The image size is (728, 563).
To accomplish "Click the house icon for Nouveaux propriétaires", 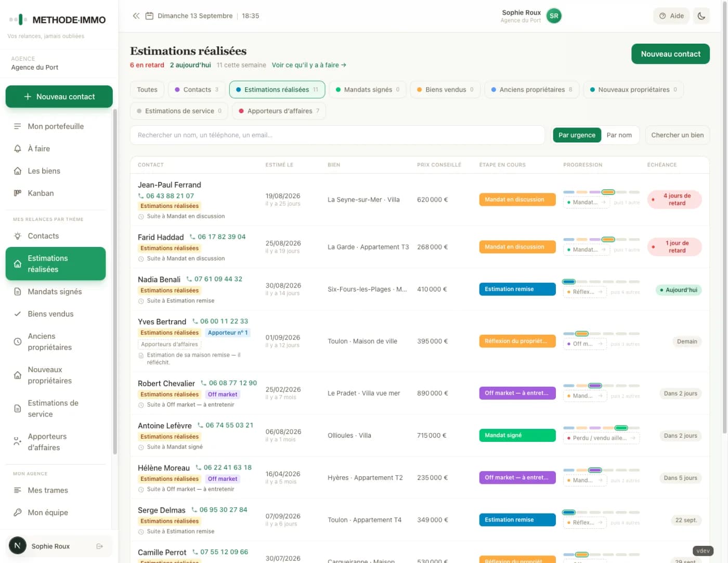I will pos(18,375).
